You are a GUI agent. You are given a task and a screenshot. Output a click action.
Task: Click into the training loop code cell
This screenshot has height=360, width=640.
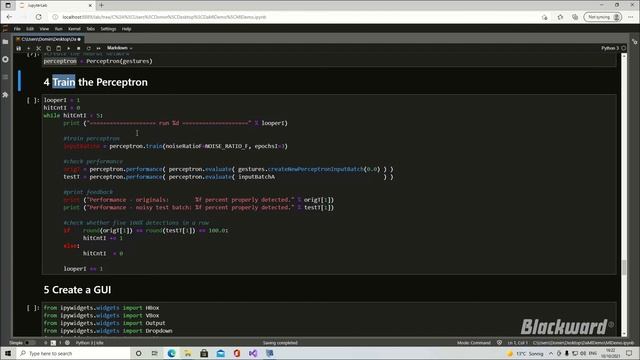click(329, 184)
